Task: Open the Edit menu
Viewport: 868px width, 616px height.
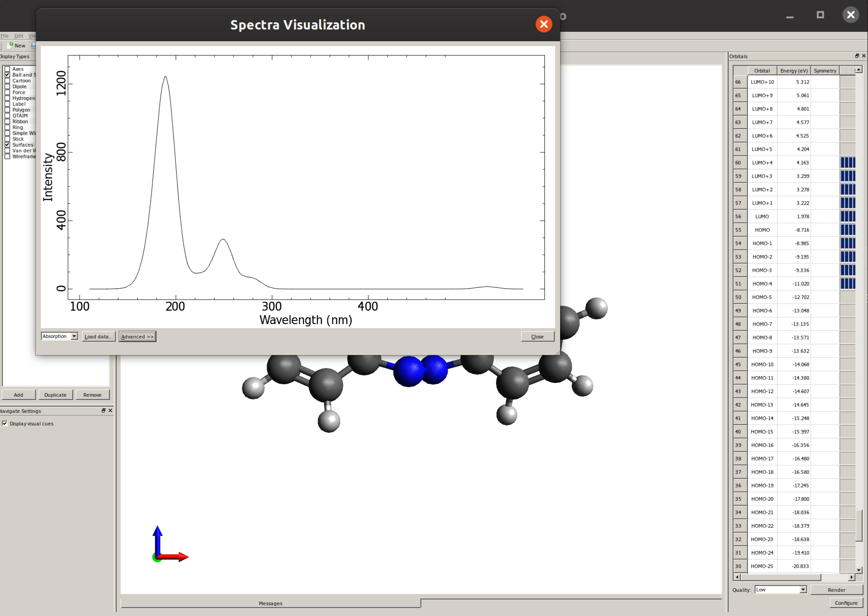Action: [x=18, y=36]
